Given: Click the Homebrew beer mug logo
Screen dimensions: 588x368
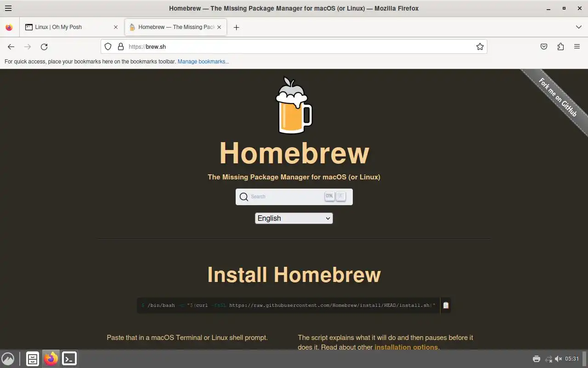Looking at the screenshot, I should click(x=294, y=105).
